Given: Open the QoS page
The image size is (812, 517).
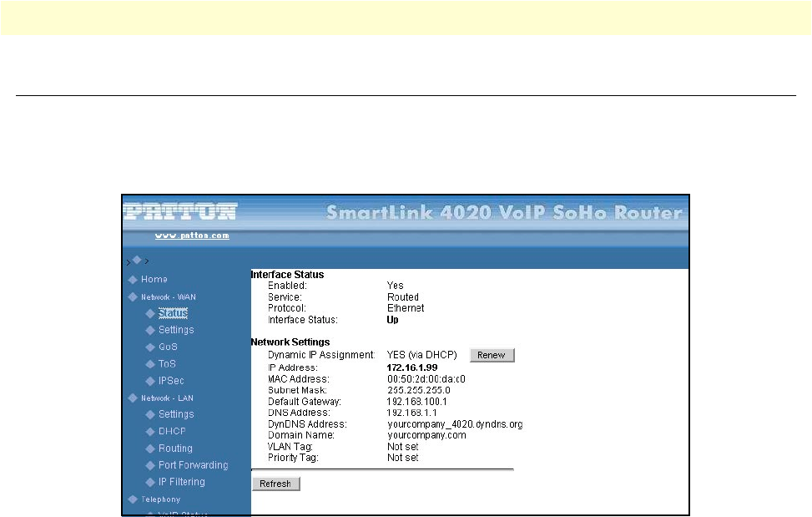Looking at the screenshot, I should tap(168, 347).
